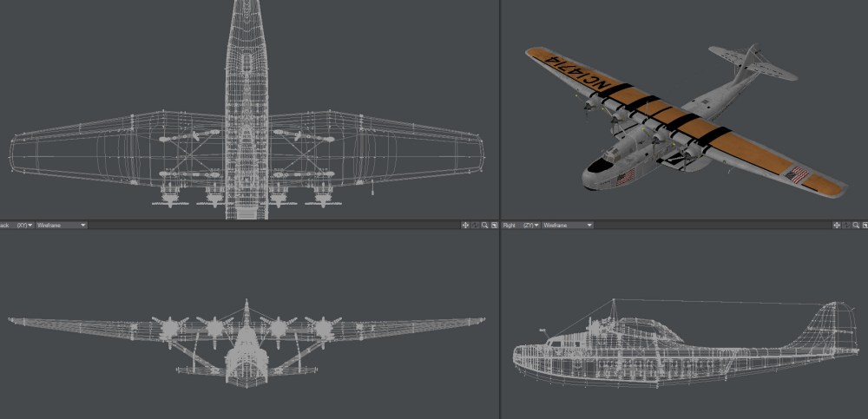Screen dimensions: 868x419
Task: Open Wireframe render mode dropdown in Back viewport
Action: (62, 226)
